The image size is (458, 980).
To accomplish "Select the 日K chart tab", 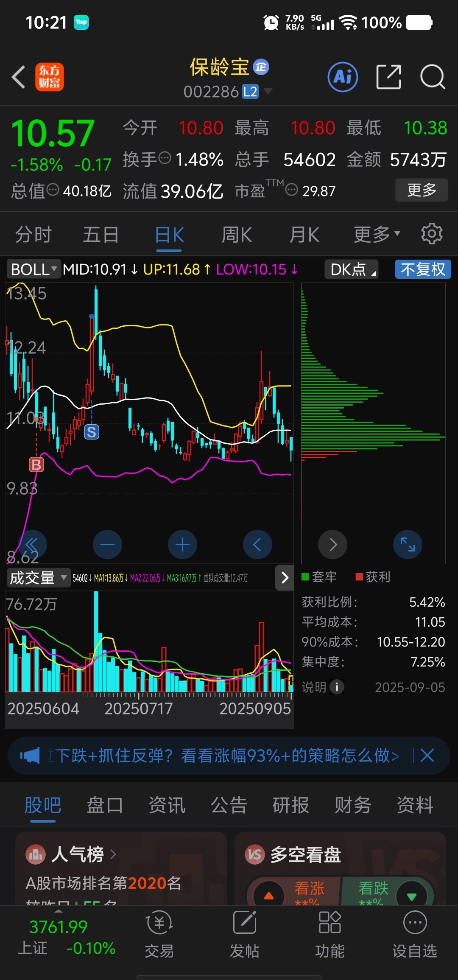I will (x=169, y=235).
